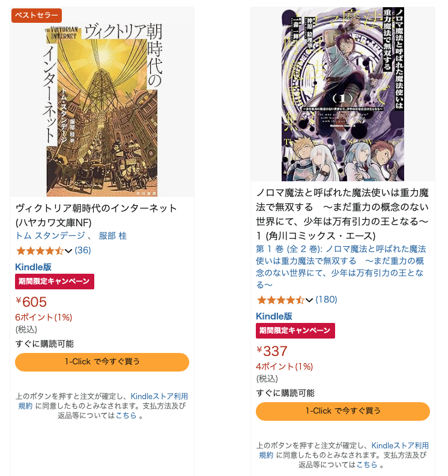Open the ノロマ魔法 manga cover image
Viewport: 448px width, 476px height.
pyautogui.click(x=343, y=94)
